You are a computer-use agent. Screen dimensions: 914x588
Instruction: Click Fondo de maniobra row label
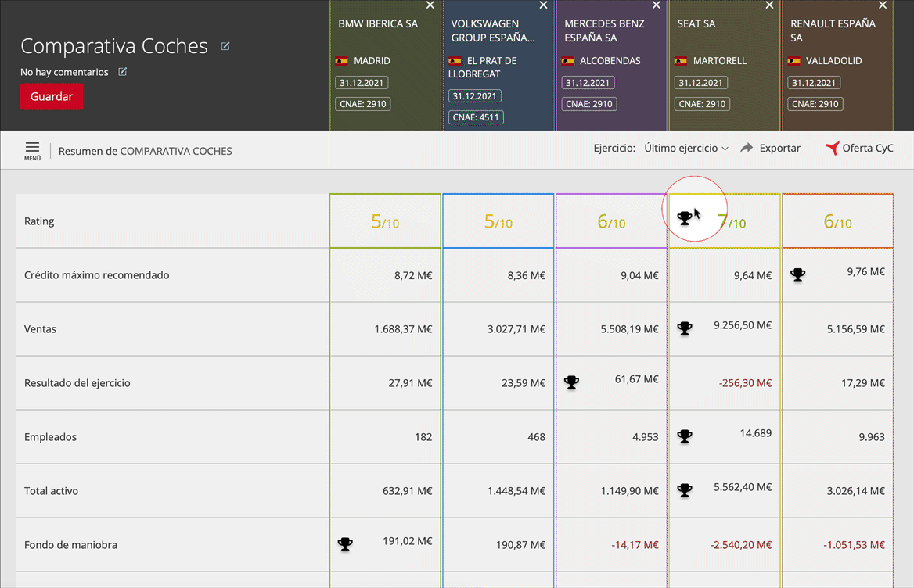coord(70,545)
